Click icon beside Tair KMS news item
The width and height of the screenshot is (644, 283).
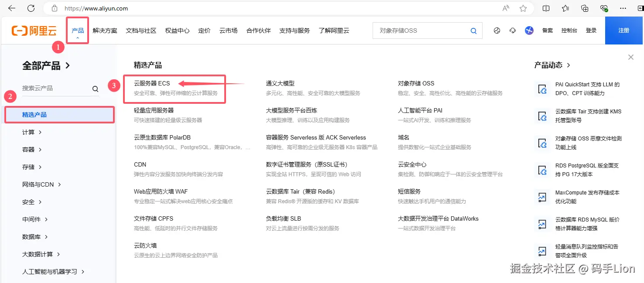coord(542,116)
